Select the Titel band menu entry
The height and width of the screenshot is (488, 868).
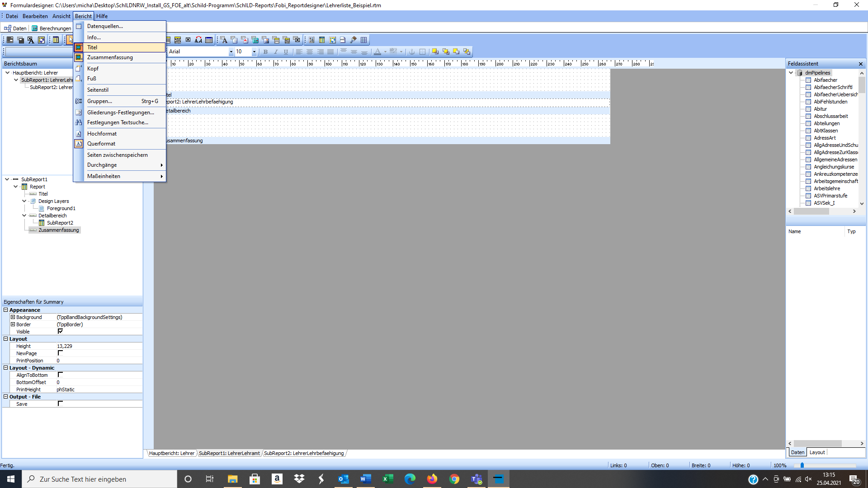click(120, 47)
